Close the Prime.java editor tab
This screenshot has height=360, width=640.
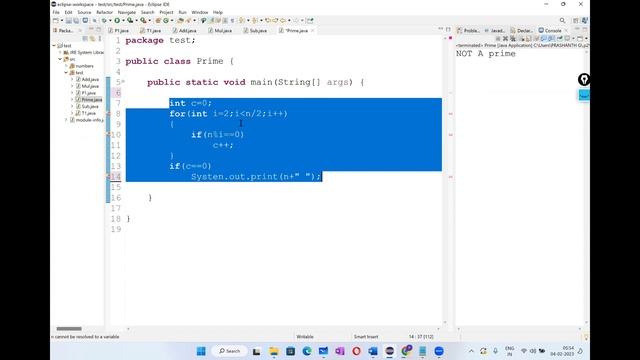click(313, 31)
